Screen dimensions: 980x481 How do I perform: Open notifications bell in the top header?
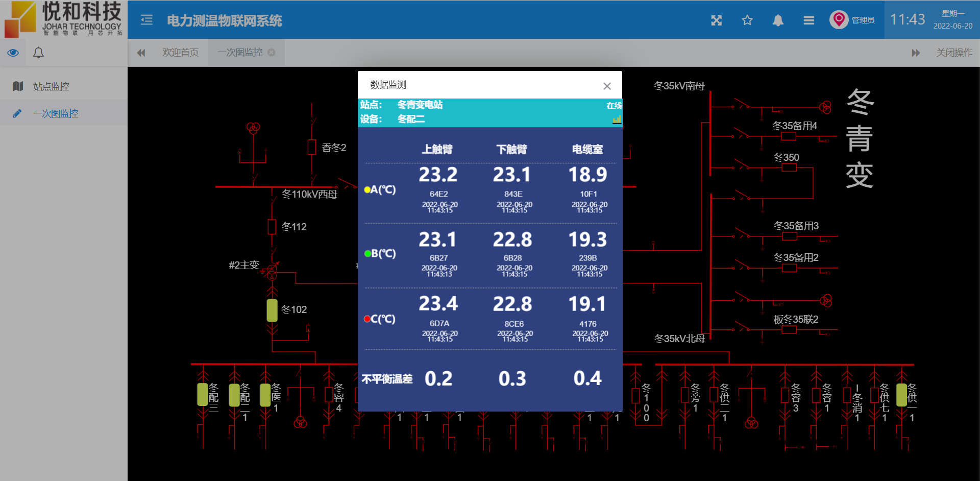pos(778,20)
